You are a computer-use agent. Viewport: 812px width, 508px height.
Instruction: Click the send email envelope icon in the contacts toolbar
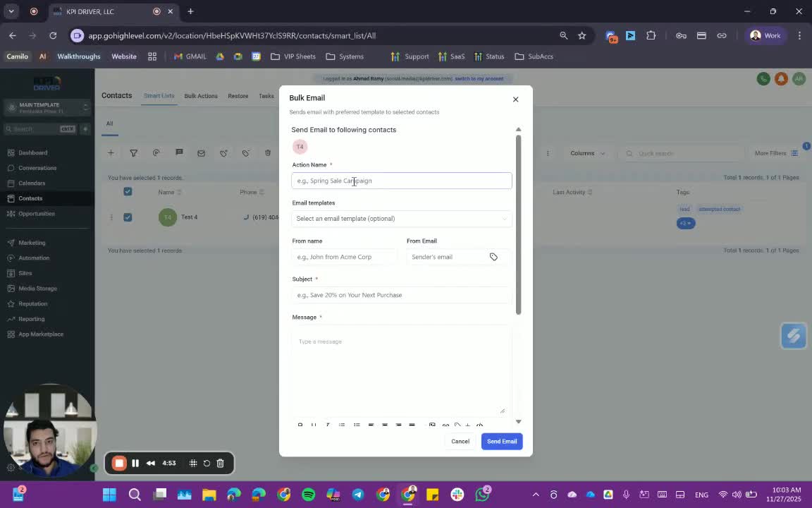pyautogui.click(x=201, y=153)
